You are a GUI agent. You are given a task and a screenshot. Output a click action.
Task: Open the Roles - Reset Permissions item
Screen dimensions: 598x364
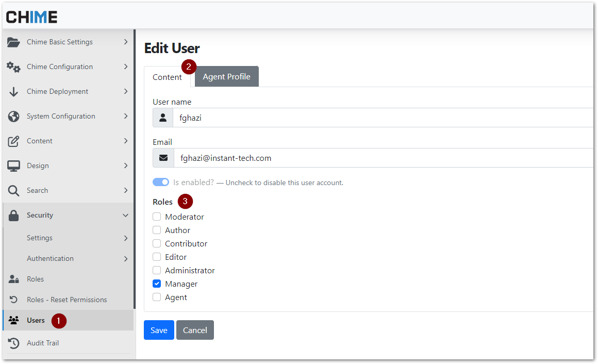[67, 300]
